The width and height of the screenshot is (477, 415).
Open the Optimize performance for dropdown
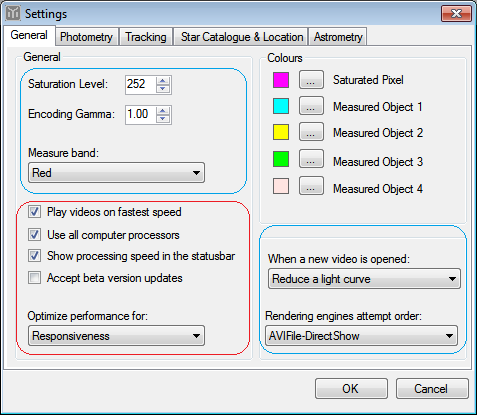click(116, 336)
